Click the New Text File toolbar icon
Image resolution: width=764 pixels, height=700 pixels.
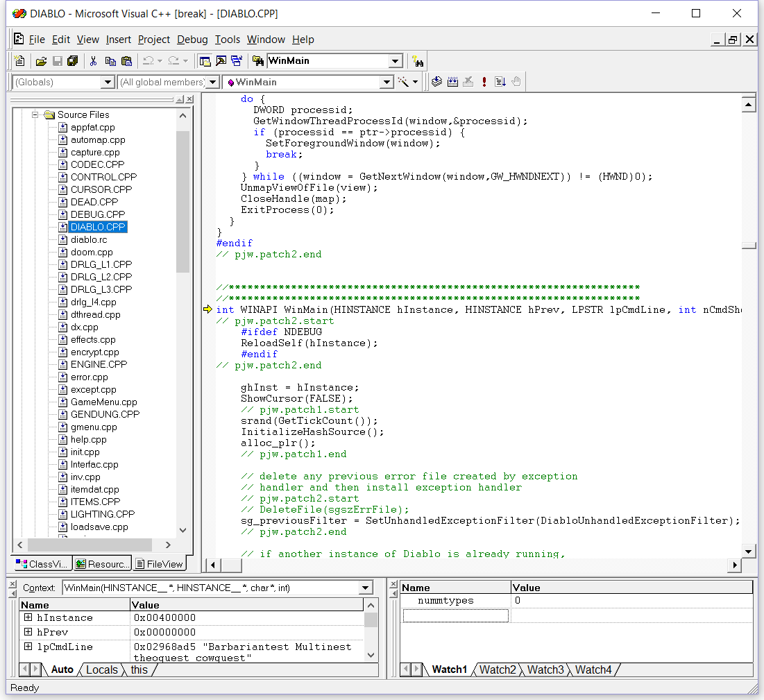point(19,61)
